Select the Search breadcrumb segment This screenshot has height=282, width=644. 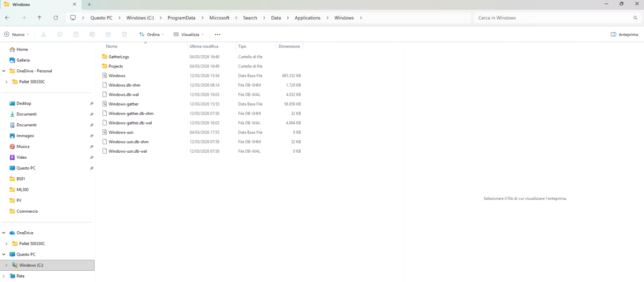point(250,18)
